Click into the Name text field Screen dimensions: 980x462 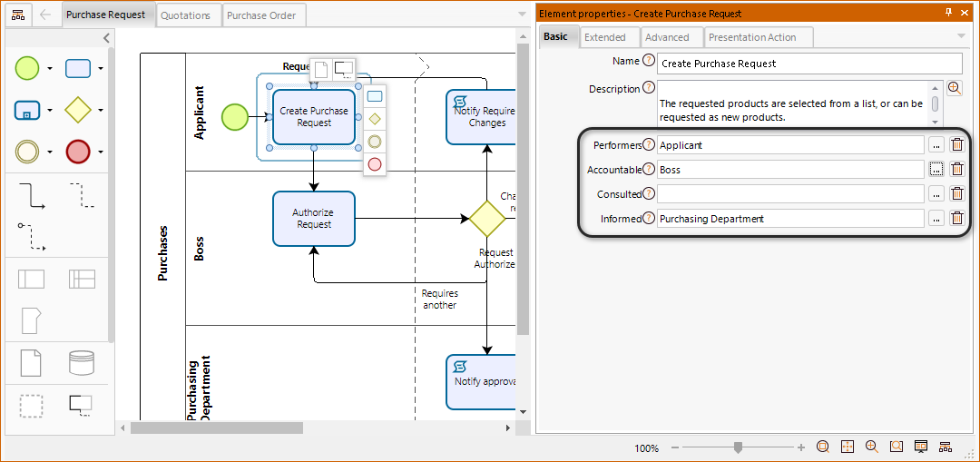(808, 64)
